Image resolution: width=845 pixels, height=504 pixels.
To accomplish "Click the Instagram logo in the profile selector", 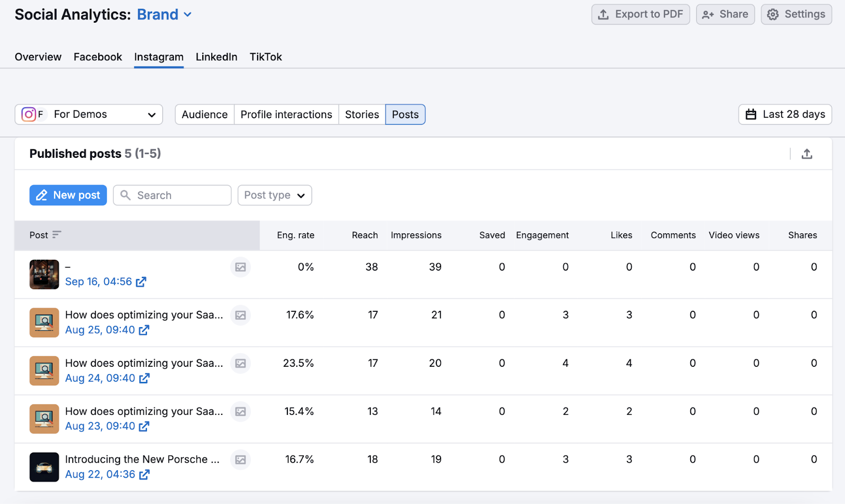I will click(29, 114).
